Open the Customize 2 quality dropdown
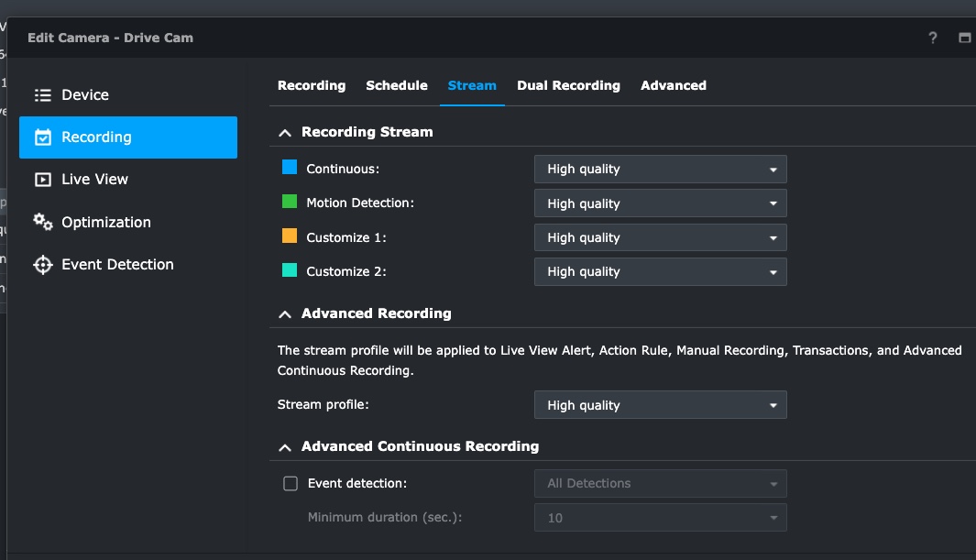Screen dimensions: 976x560 [660, 271]
